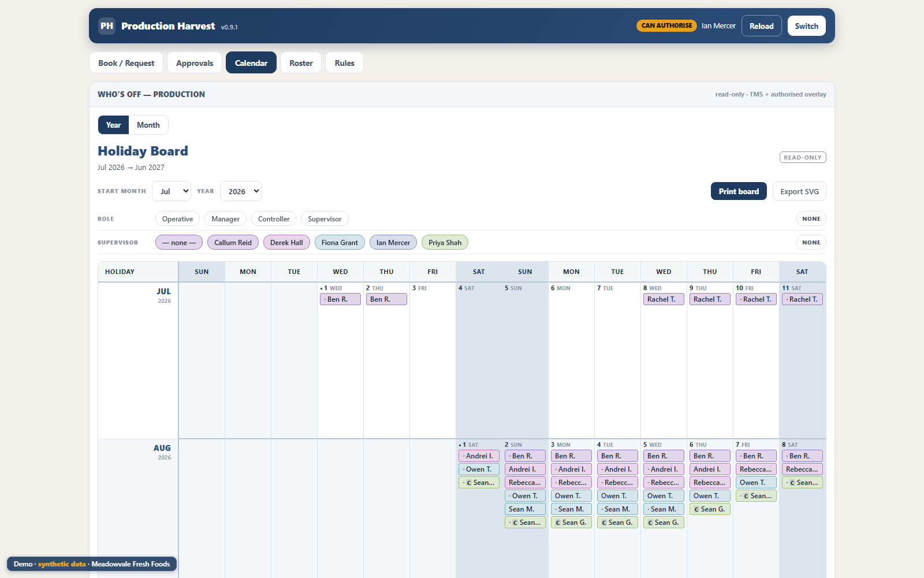This screenshot has height=578, width=924.
Task: Click the Ian Mercer user name in header
Action: pyautogui.click(x=718, y=26)
